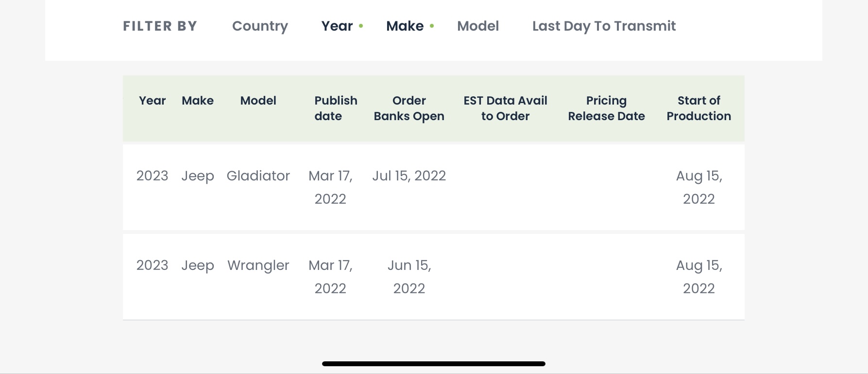Select the Gladiator model cell
The image size is (868, 374).
pyautogui.click(x=258, y=176)
